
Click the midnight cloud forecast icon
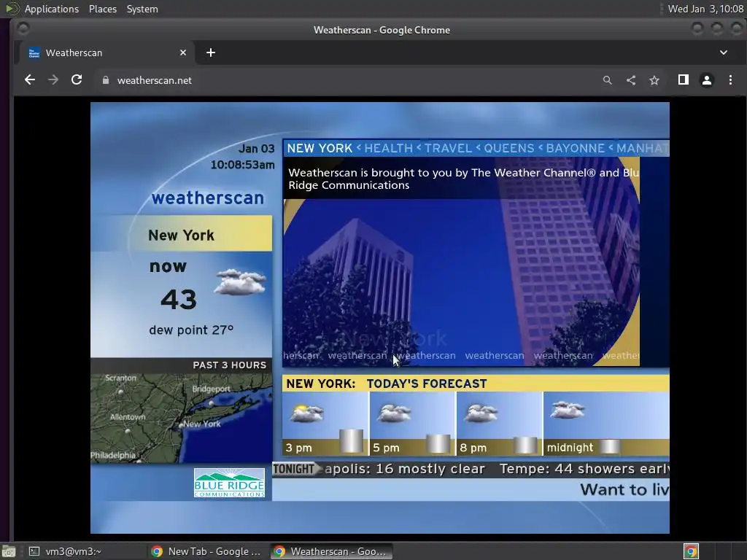pyautogui.click(x=568, y=410)
